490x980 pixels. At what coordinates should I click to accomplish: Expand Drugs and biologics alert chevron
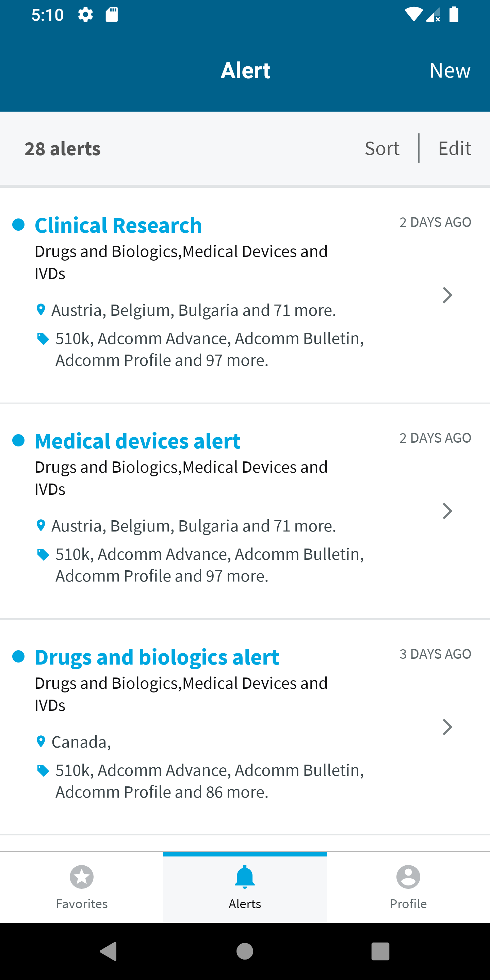(x=447, y=727)
